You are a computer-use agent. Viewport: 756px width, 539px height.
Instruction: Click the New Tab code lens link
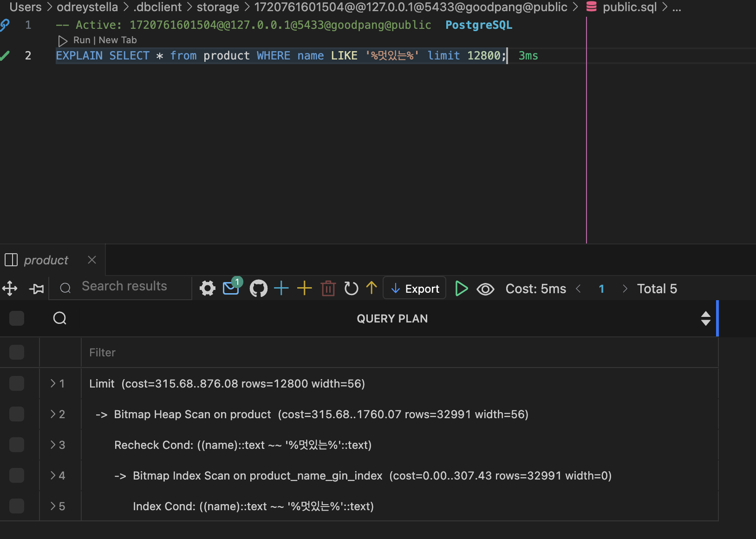117,40
